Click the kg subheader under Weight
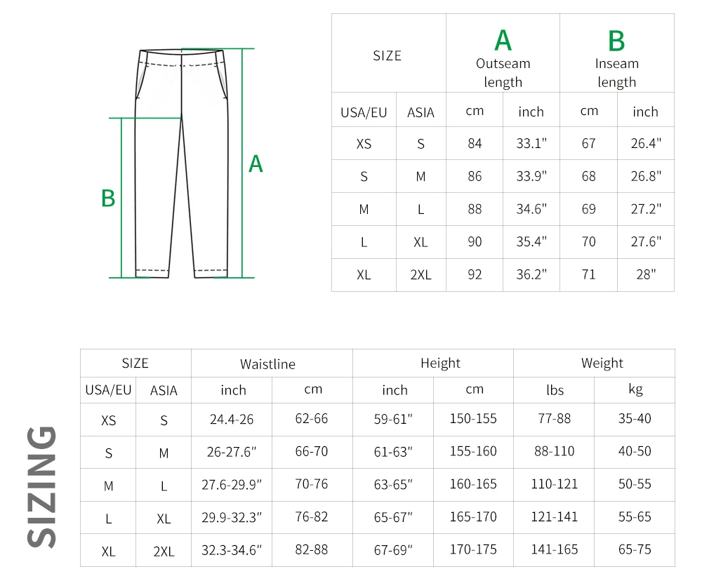The height and width of the screenshot is (588, 702). pyautogui.click(x=635, y=390)
